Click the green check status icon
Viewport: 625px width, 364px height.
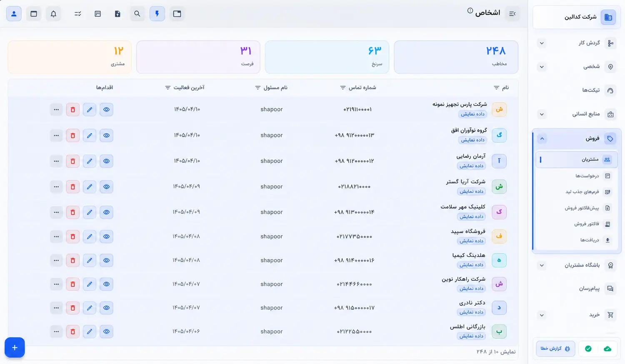point(588,349)
